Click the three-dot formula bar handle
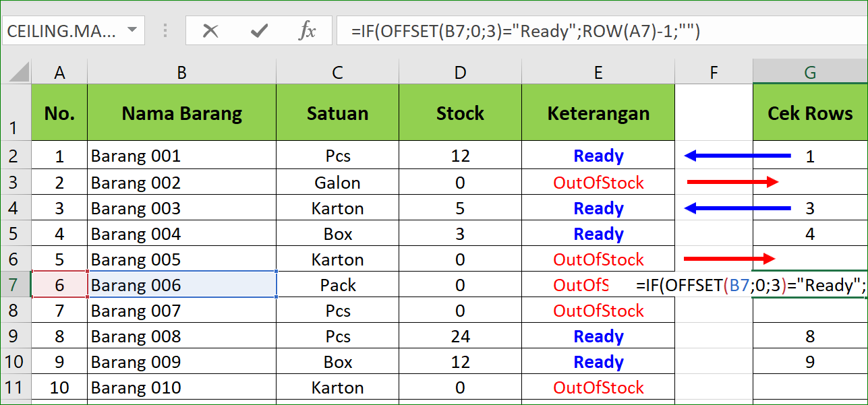 pyautogui.click(x=165, y=31)
